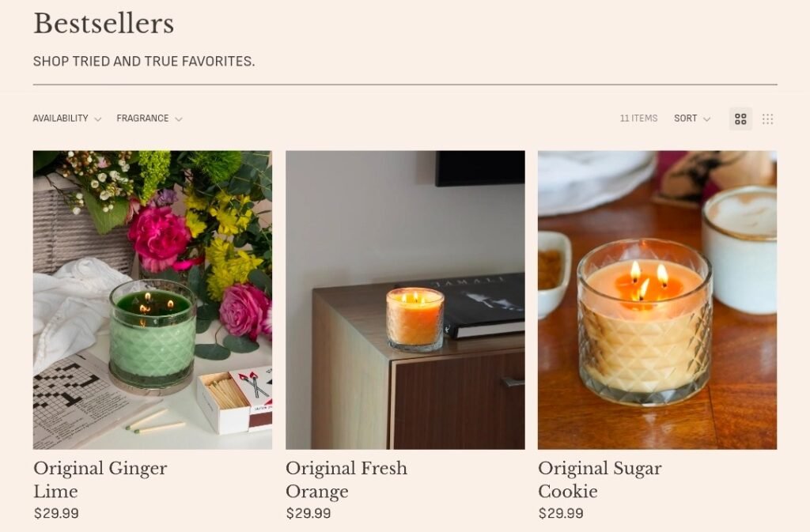Image resolution: width=810 pixels, height=532 pixels.
Task: Open the Original Sugar Cookie product image
Action: tap(657, 300)
